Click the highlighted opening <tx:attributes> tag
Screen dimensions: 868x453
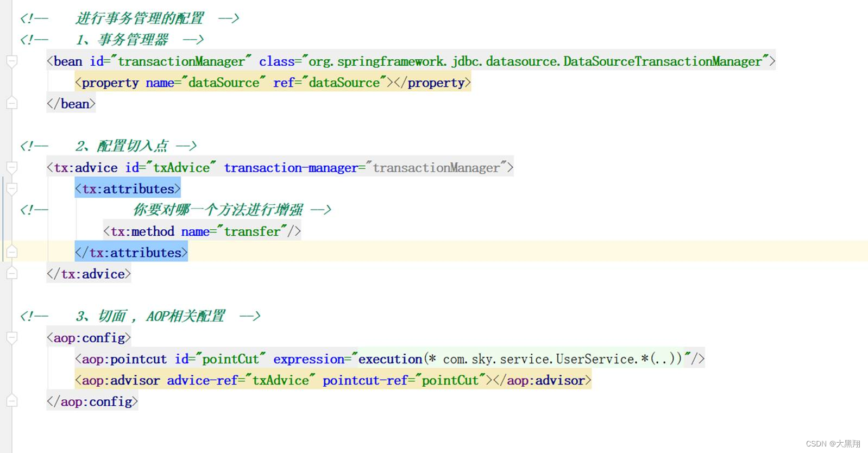(128, 189)
